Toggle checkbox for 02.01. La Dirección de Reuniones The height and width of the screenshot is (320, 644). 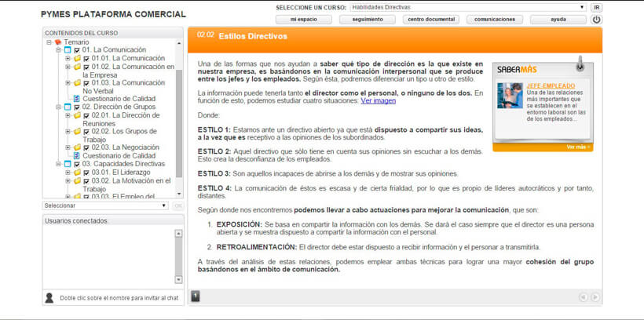click(86, 116)
